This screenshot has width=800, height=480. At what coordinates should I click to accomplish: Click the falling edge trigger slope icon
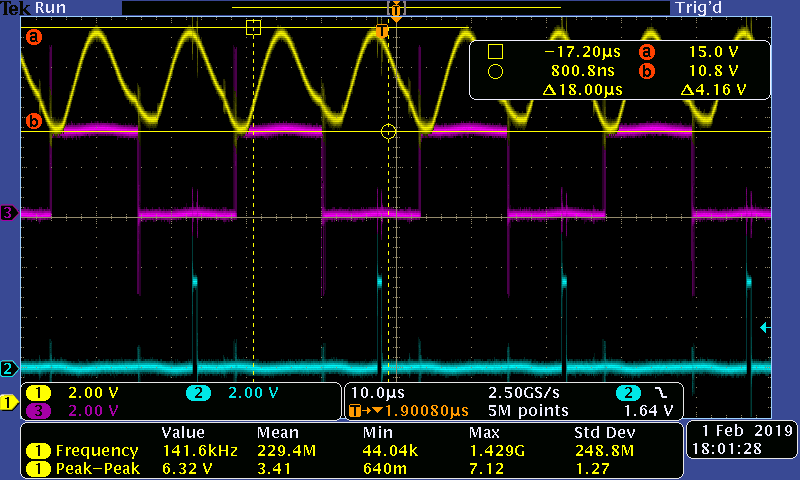[661, 392]
